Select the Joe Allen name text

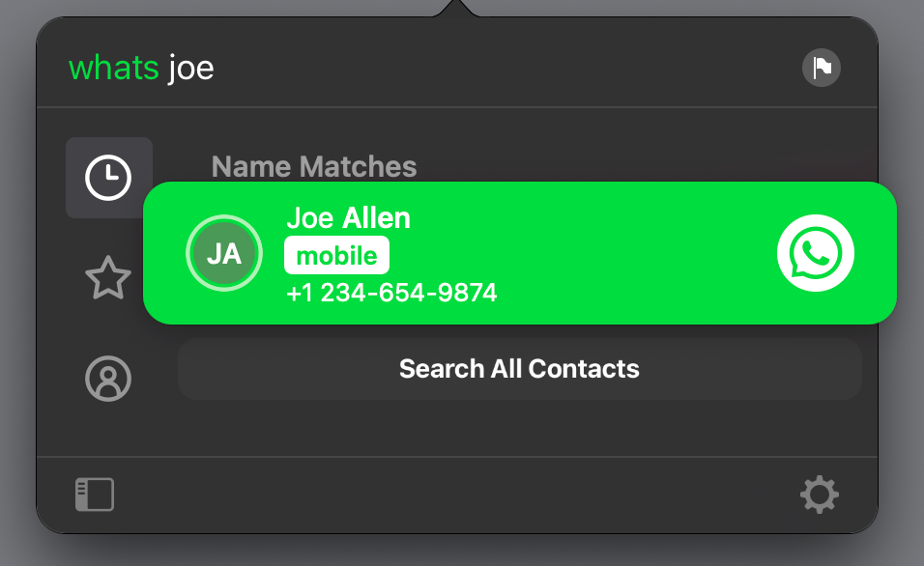pyautogui.click(x=348, y=218)
